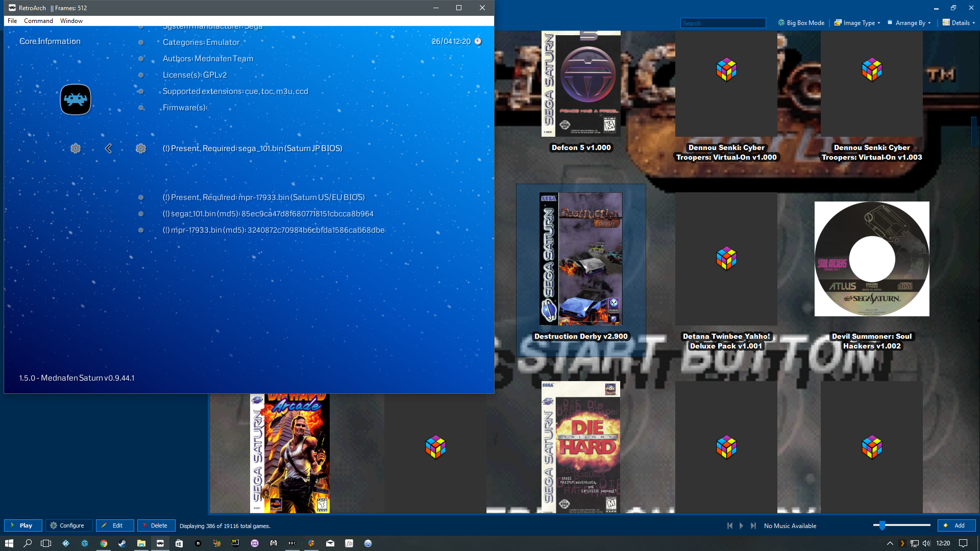Open File Explorer from the taskbar
980x551 pixels.
pos(141,543)
